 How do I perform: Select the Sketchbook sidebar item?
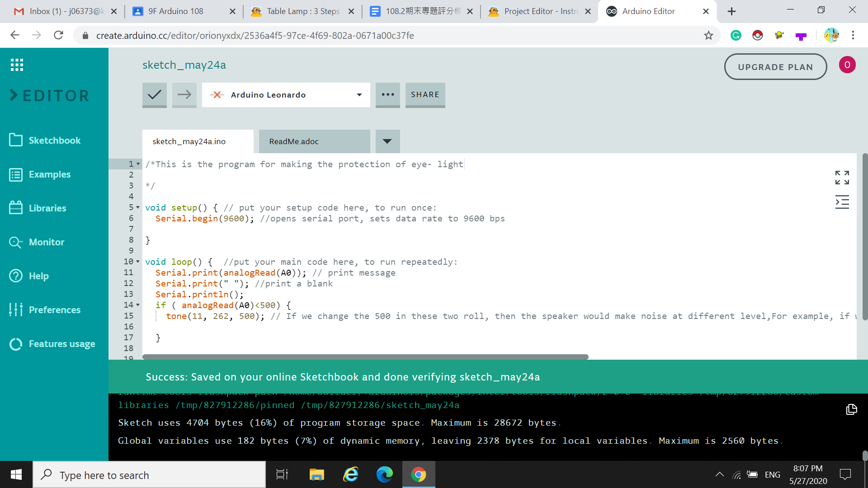[54, 141]
